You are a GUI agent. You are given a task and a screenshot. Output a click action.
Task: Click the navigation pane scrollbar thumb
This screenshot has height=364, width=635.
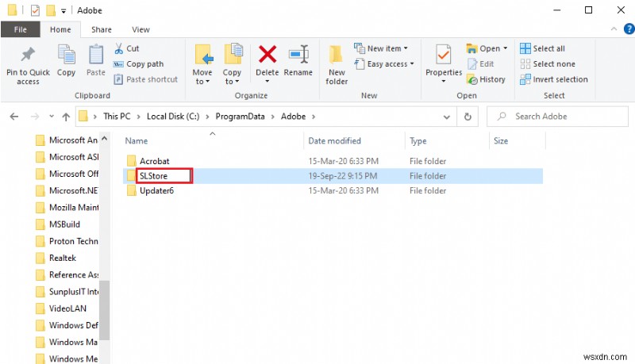pyautogui.click(x=105, y=310)
